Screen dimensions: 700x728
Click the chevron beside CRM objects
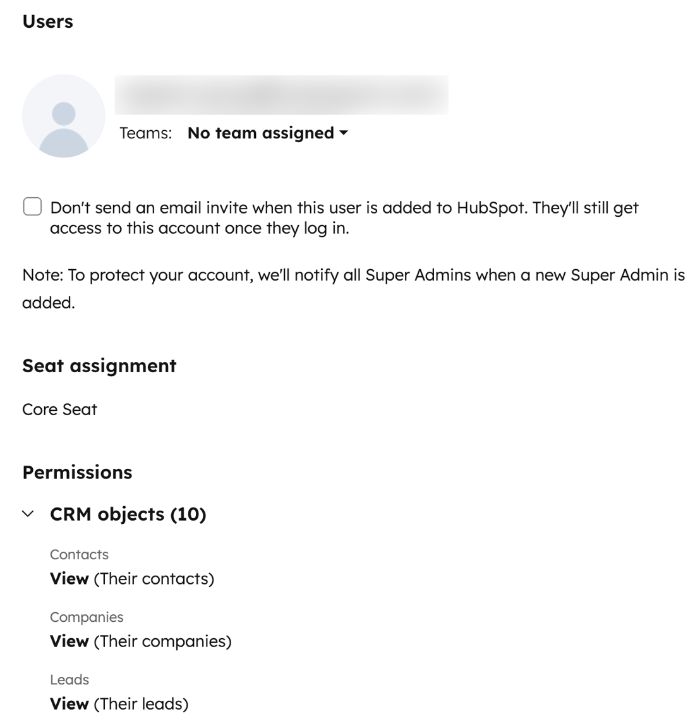[28, 514]
